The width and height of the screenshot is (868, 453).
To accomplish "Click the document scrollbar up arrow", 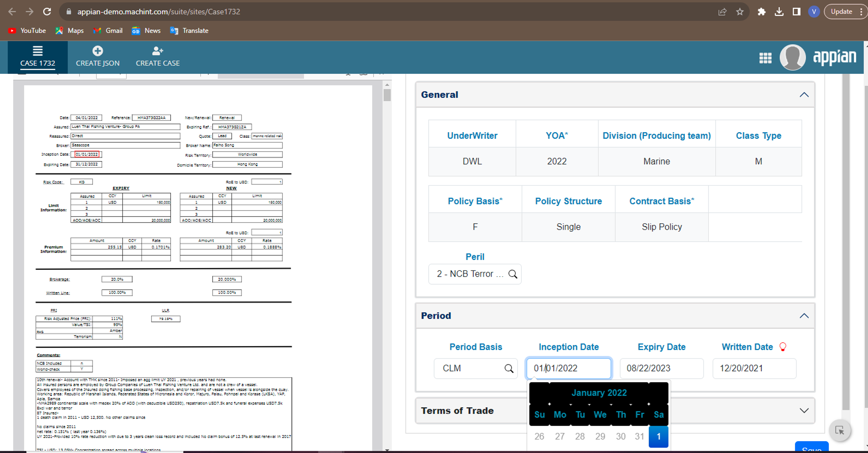I will [x=387, y=85].
